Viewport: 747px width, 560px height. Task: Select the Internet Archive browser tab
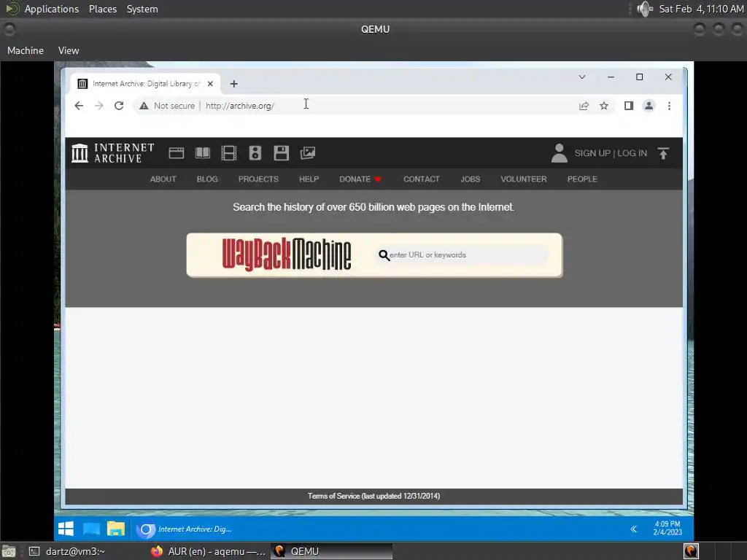click(x=145, y=84)
